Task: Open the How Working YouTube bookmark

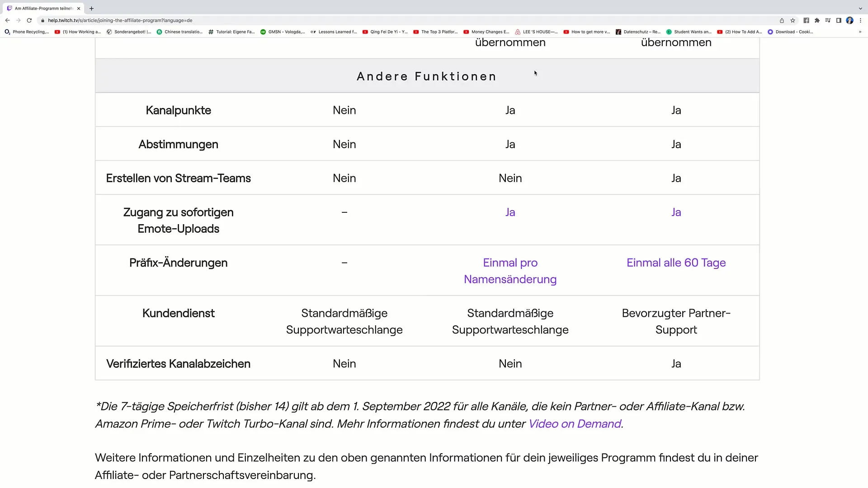Action: pyautogui.click(x=78, y=32)
